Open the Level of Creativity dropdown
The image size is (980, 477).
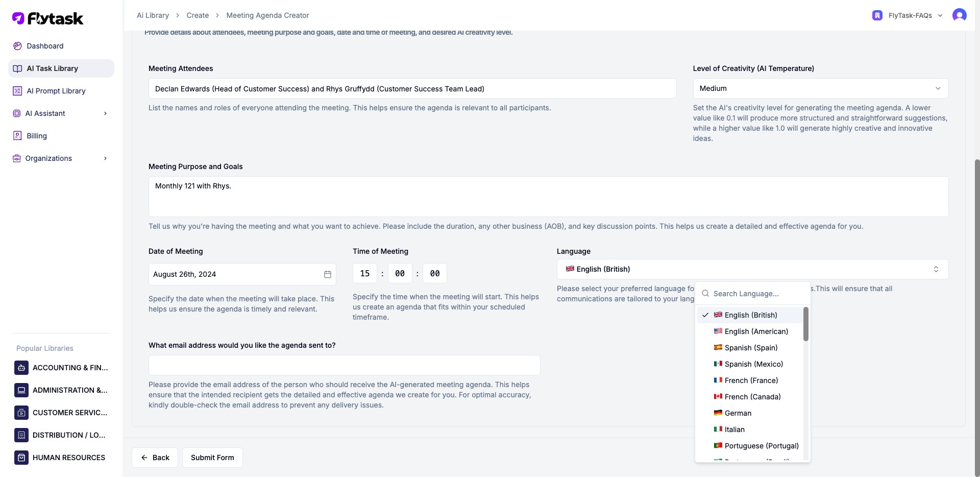[x=821, y=88]
